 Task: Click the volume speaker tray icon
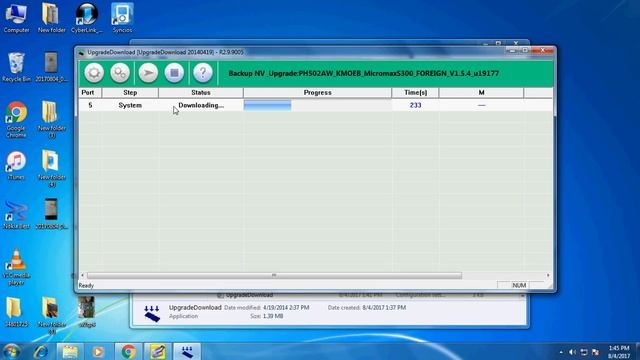(x=572, y=352)
